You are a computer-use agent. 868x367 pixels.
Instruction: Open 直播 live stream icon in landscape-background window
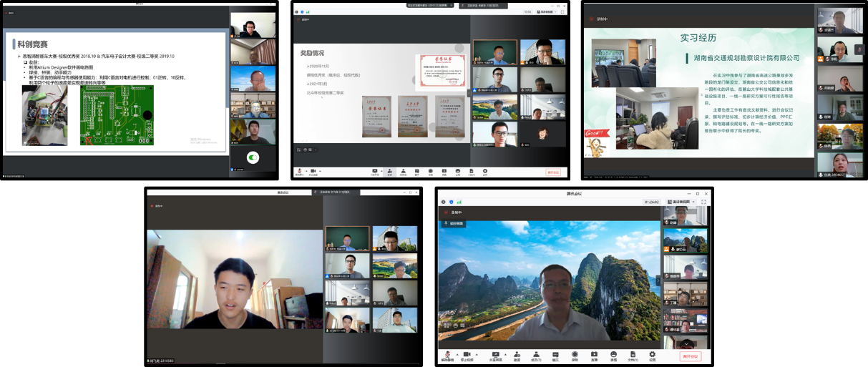[594, 354]
